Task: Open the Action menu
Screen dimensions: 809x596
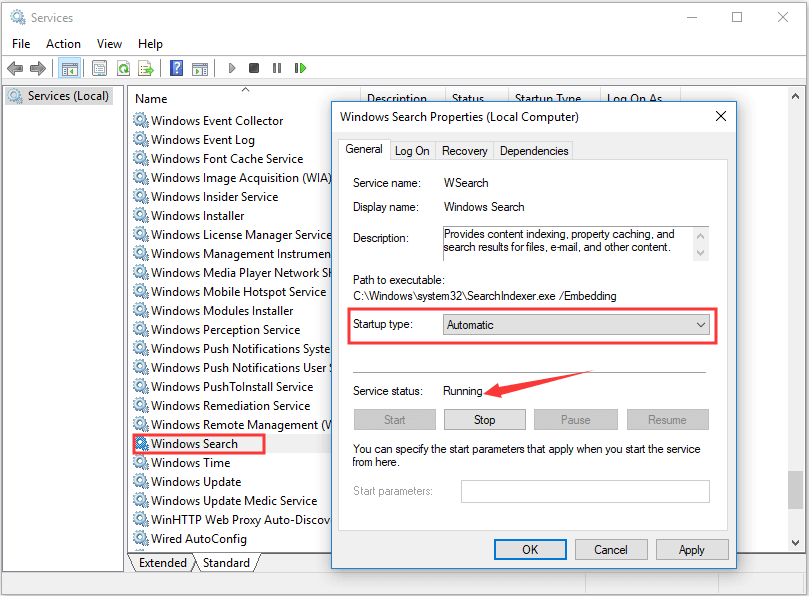Action: (x=63, y=43)
